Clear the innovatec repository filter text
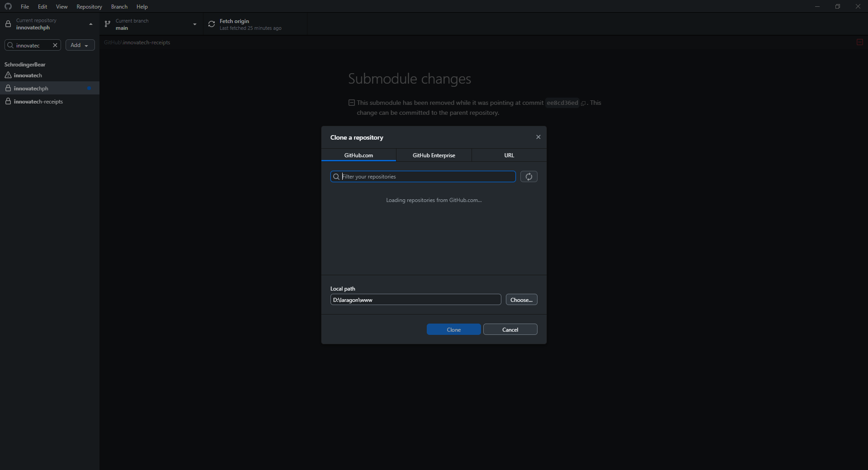Screen dimensions: 868x470 (x=55, y=45)
